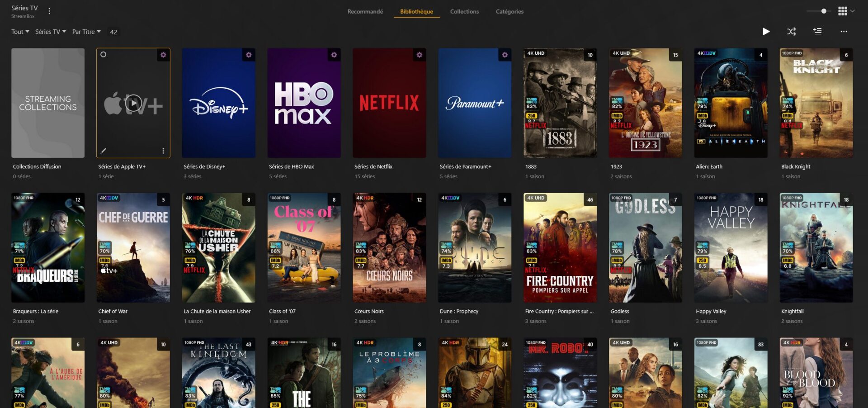Screen dimensions: 868x408
Task: Open the library three-dot menu beside Séries TV
Action: pos(49,11)
